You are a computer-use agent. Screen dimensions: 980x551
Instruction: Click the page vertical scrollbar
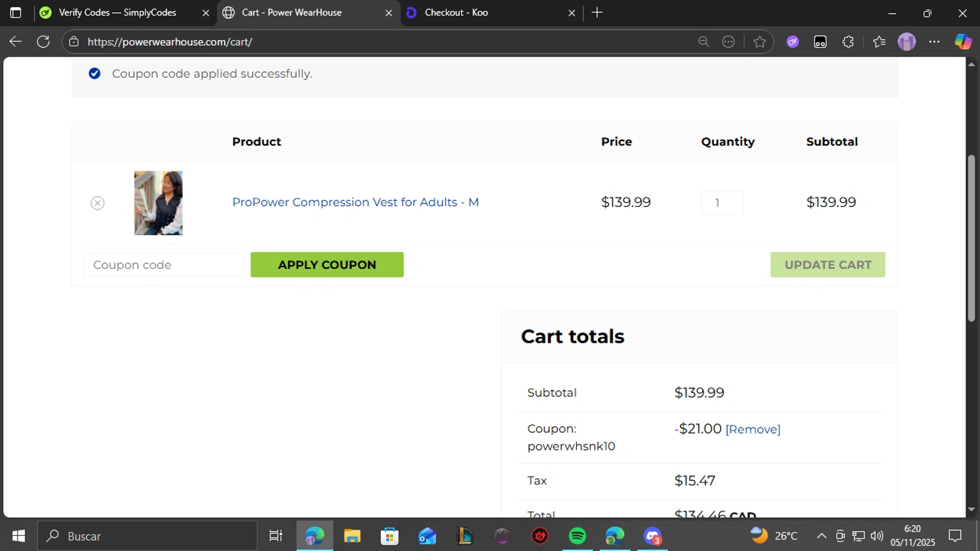[972, 238]
